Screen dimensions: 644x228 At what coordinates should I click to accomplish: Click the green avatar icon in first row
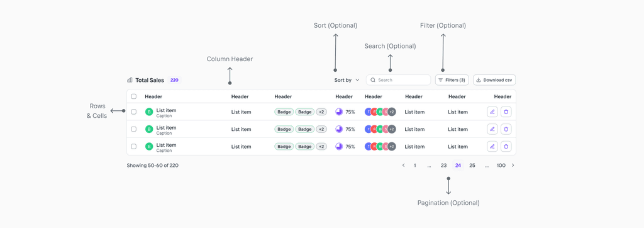coord(149,111)
